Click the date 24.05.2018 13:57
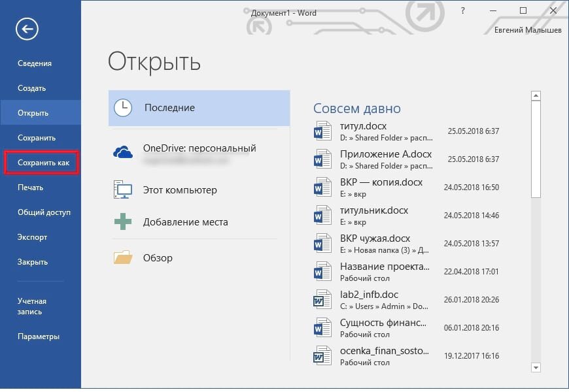The image size is (569, 392). 472,243
